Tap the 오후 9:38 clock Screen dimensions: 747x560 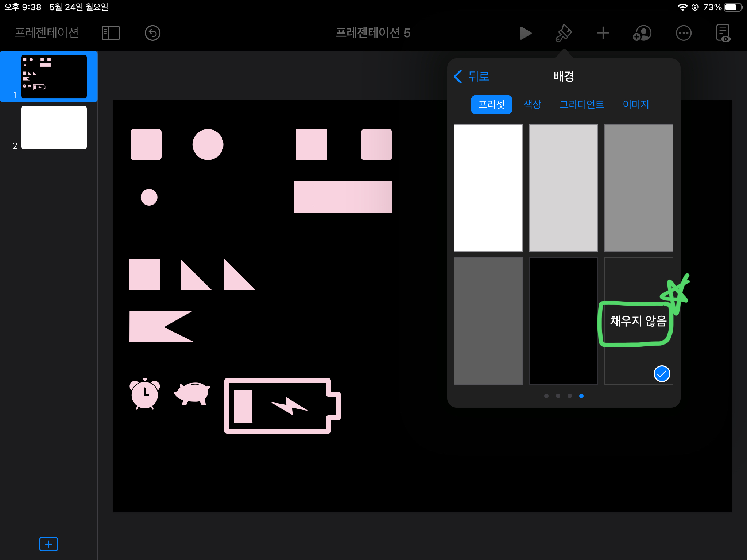click(x=23, y=7)
